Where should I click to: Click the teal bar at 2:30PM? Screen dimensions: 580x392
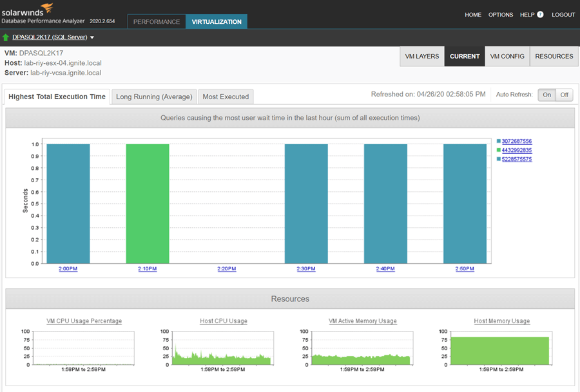[x=306, y=203]
